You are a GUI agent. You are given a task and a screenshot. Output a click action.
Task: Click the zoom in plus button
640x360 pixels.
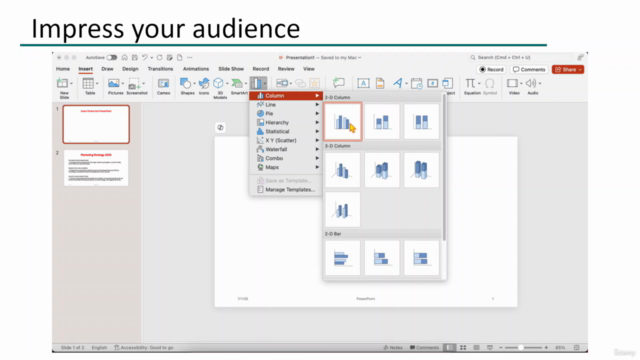546,348
